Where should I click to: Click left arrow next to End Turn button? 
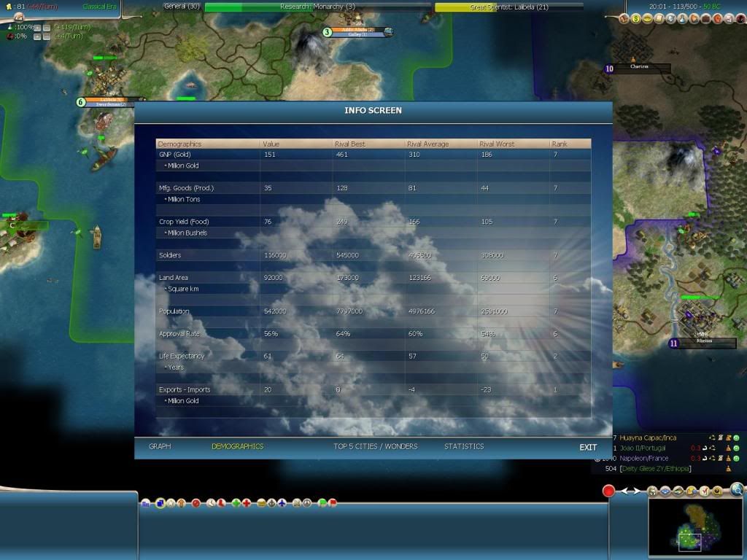tap(624, 491)
